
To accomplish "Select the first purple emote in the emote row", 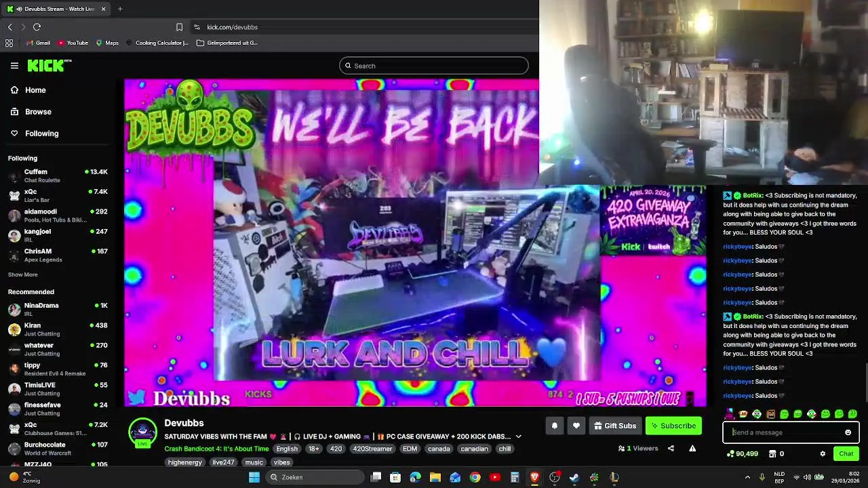I will point(730,413).
